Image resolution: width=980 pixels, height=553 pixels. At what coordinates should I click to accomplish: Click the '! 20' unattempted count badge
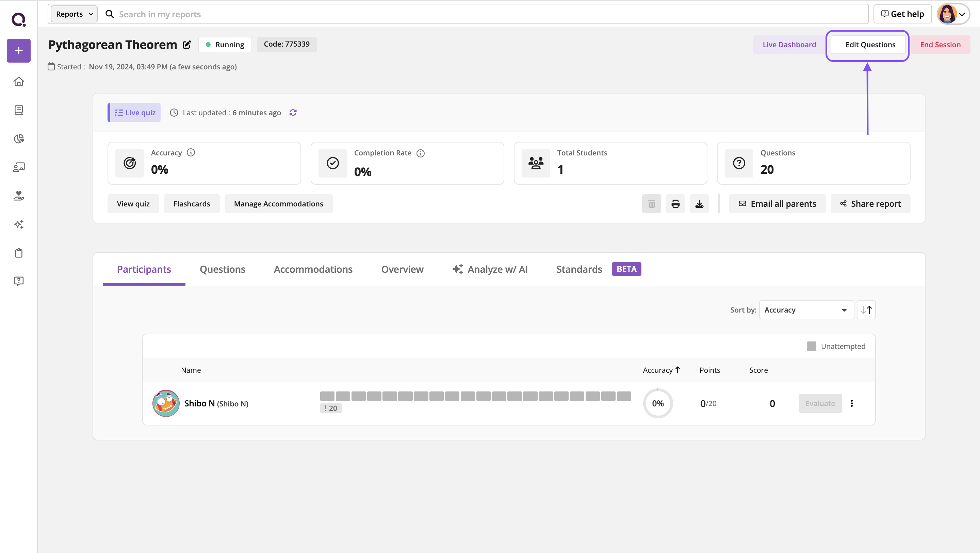331,408
